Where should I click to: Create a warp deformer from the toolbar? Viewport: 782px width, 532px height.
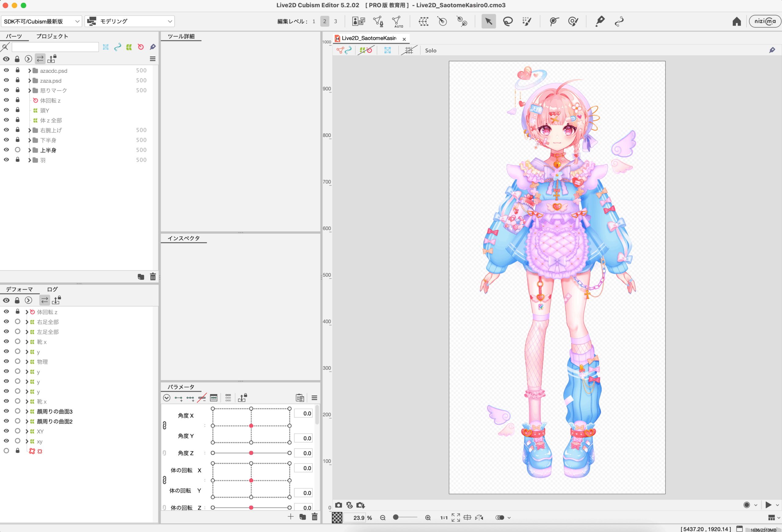[423, 21]
